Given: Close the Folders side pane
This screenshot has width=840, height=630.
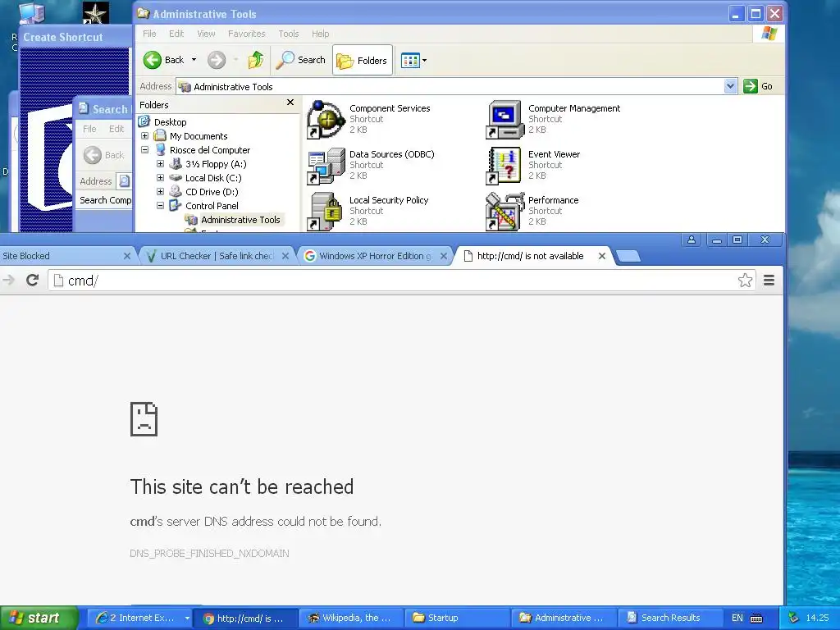Looking at the screenshot, I should point(290,103).
